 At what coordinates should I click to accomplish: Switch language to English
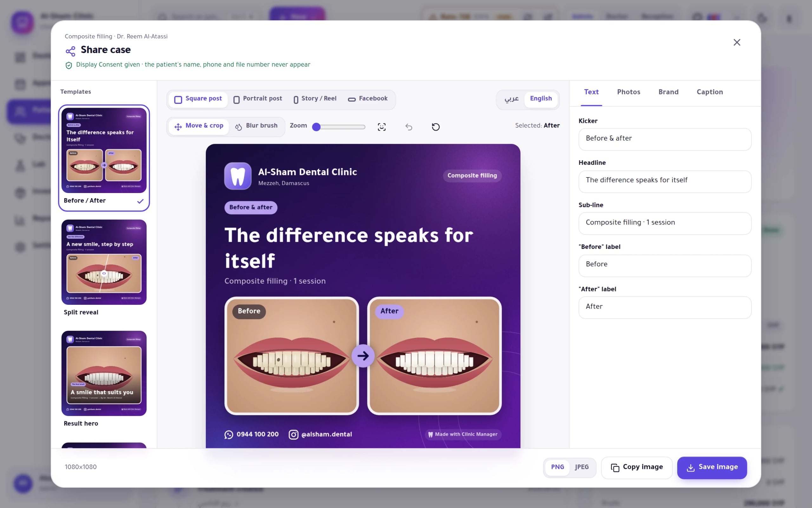pyautogui.click(x=541, y=99)
